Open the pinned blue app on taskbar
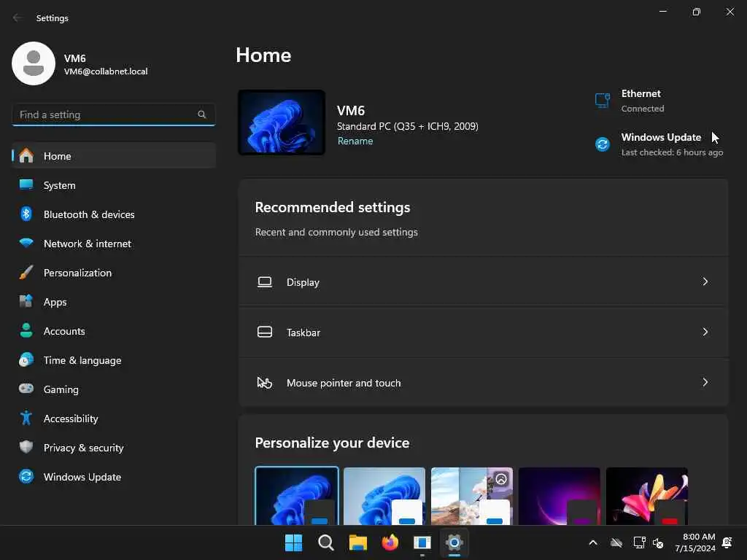 click(422, 542)
